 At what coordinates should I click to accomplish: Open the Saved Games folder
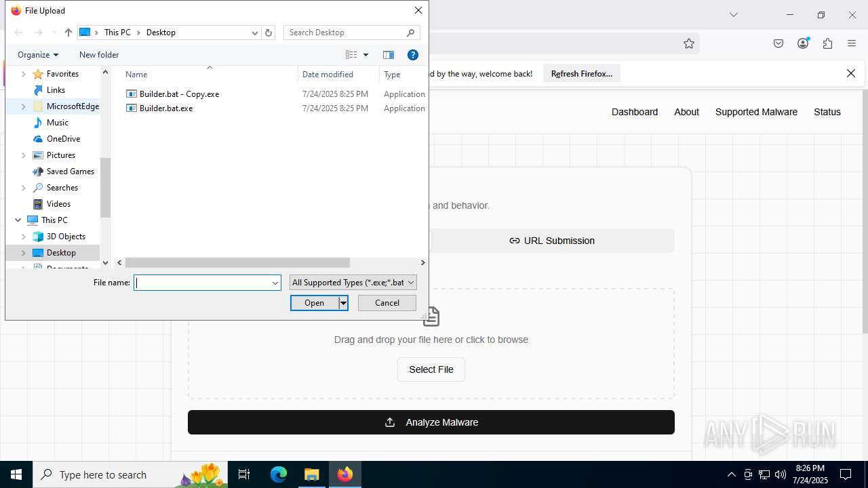[x=70, y=171]
